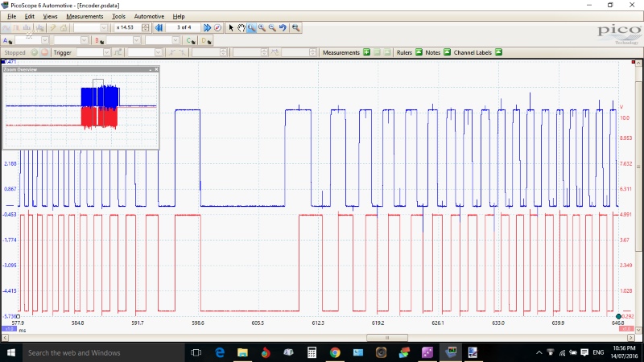The image size is (644, 362).
Task: Click horizontal scrollbar right arrow
Action: tap(631, 338)
